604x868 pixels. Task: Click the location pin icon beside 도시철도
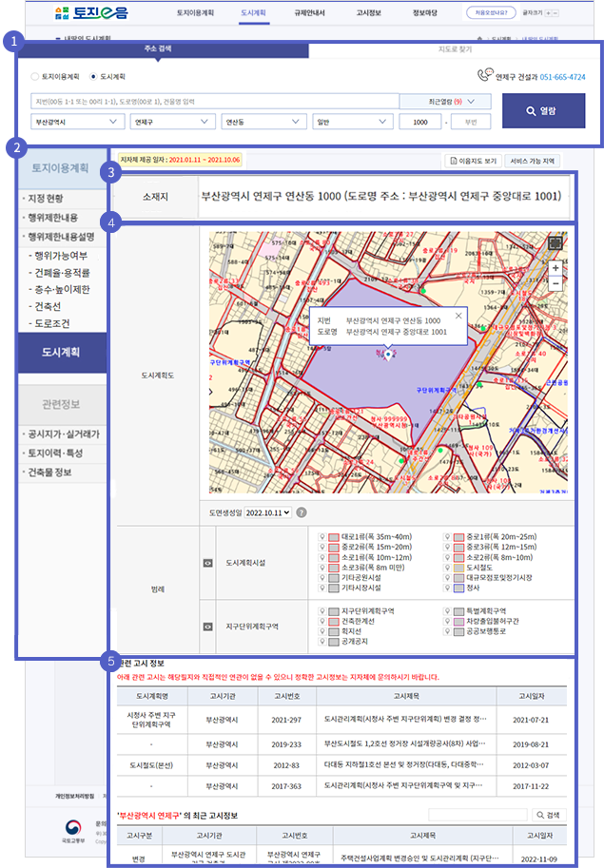tap(443, 568)
